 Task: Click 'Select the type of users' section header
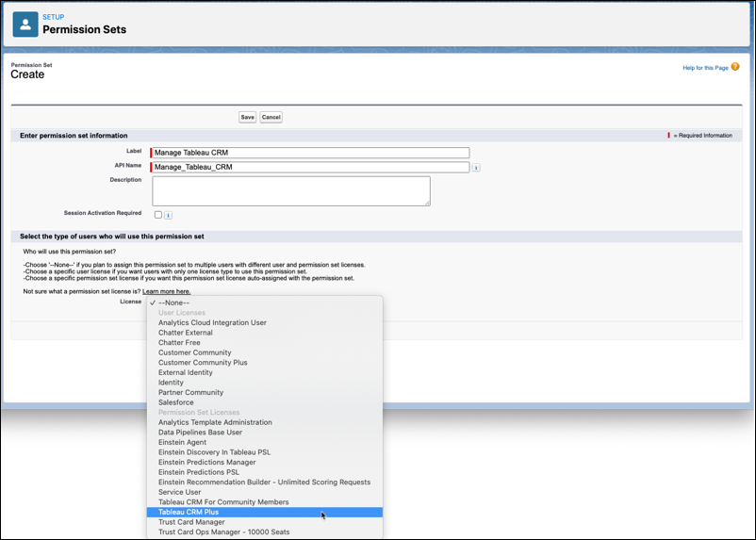pos(112,237)
